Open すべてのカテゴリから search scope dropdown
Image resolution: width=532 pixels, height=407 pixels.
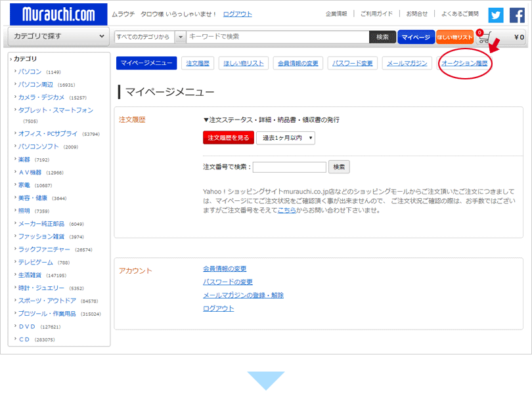[x=150, y=37]
